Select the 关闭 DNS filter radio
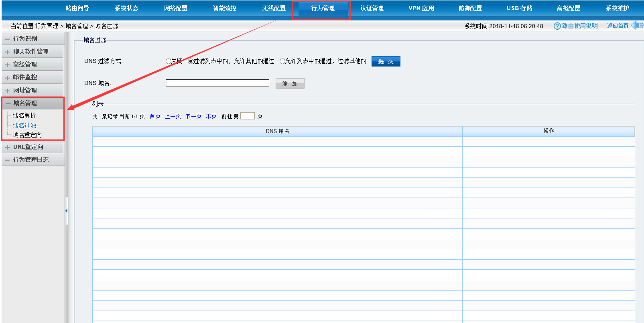This screenshot has height=323, width=644. pos(169,61)
